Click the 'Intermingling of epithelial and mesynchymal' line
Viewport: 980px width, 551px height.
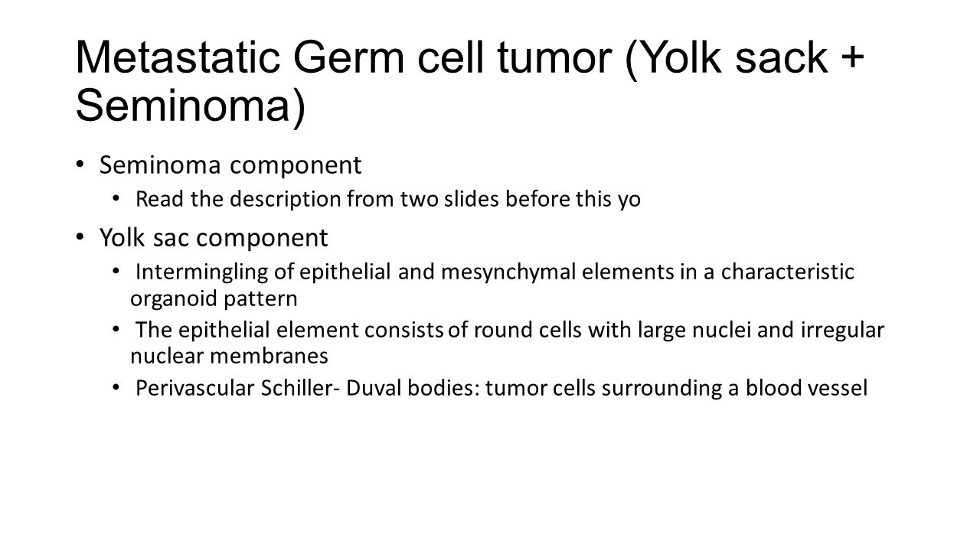coord(495,272)
